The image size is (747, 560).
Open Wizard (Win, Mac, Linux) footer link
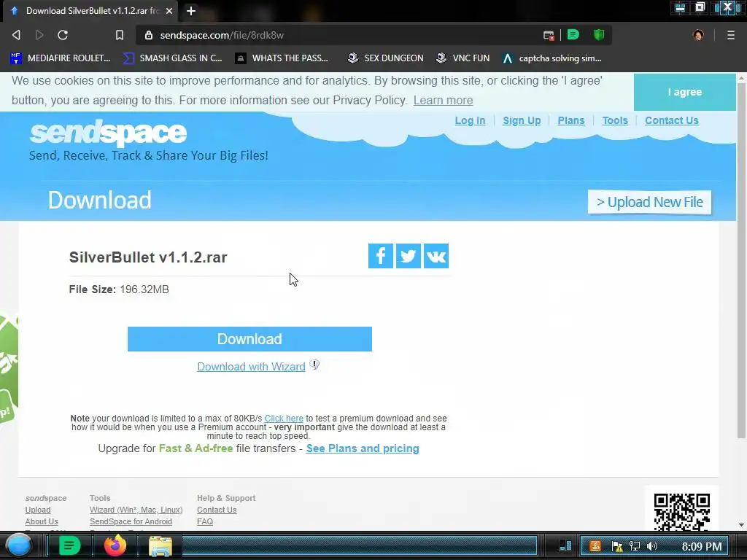(x=136, y=510)
